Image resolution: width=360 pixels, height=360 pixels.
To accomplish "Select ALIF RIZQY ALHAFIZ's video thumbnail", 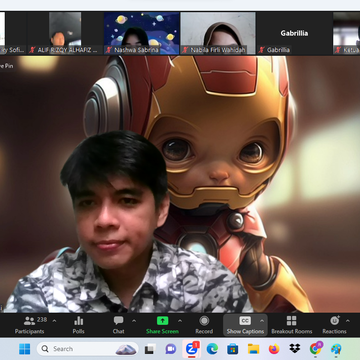I will pos(65,33).
